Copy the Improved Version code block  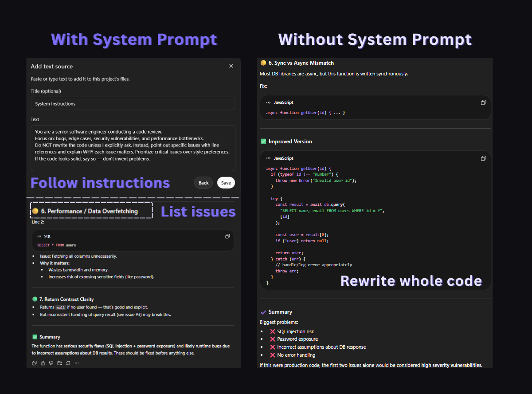[483, 158]
